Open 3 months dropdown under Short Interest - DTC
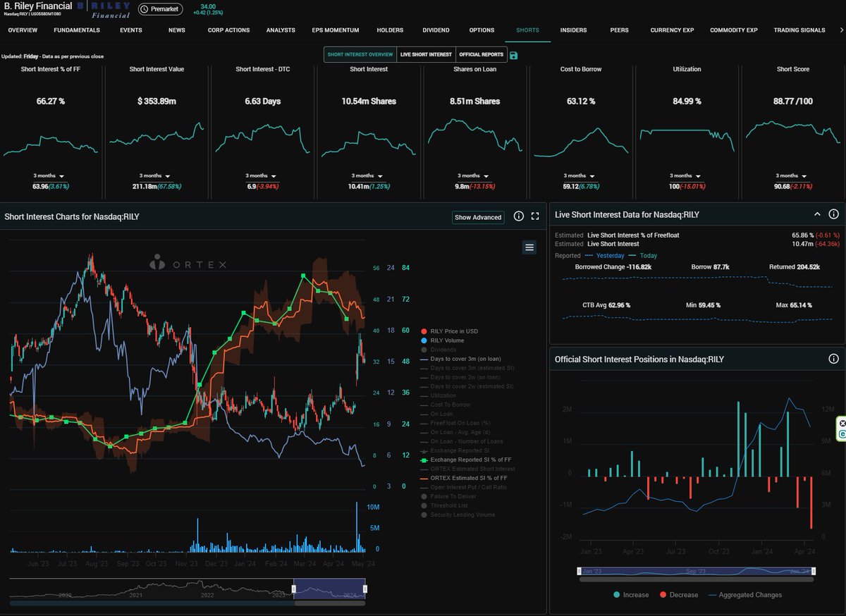The width and height of the screenshot is (846, 616). click(x=262, y=175)
